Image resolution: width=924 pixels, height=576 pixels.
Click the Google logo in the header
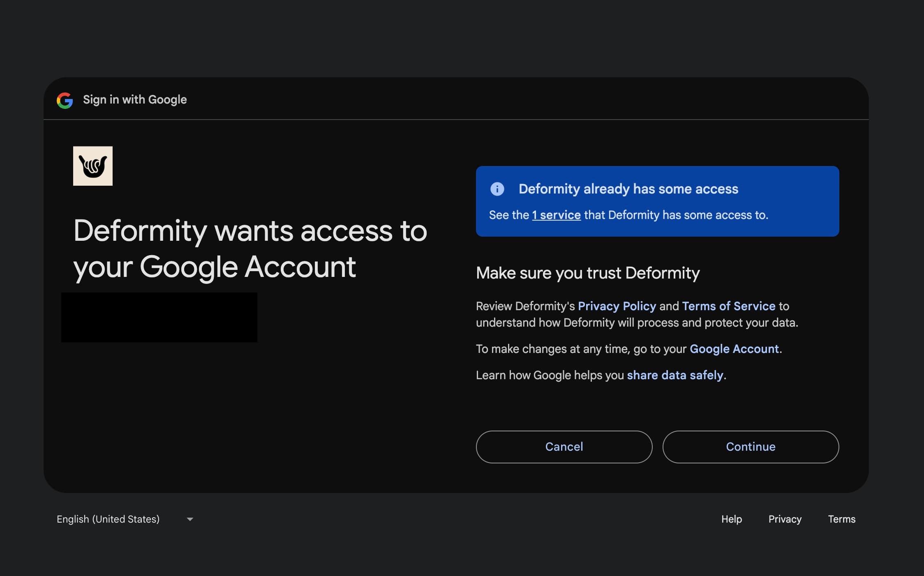[x=64, y=100]
